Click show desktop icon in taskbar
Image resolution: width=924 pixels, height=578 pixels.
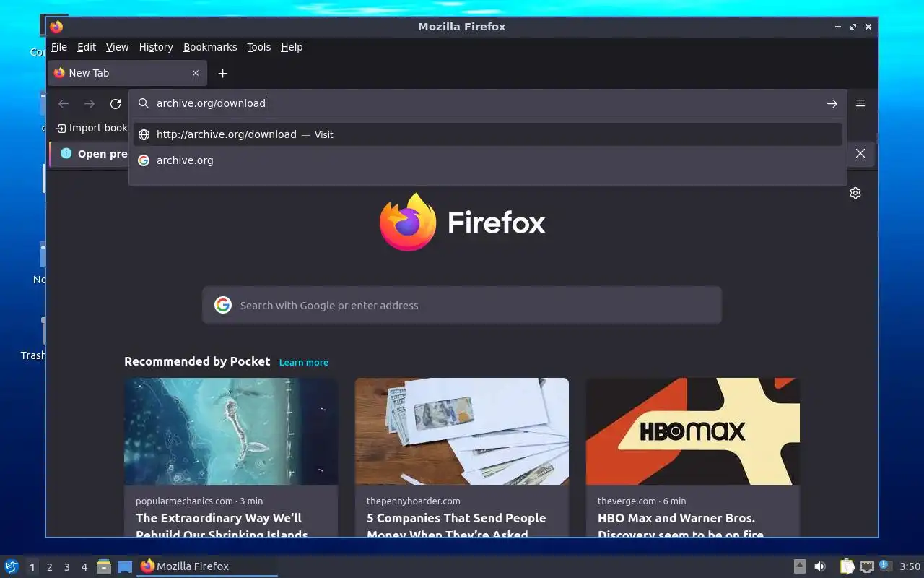pos(125,566)
